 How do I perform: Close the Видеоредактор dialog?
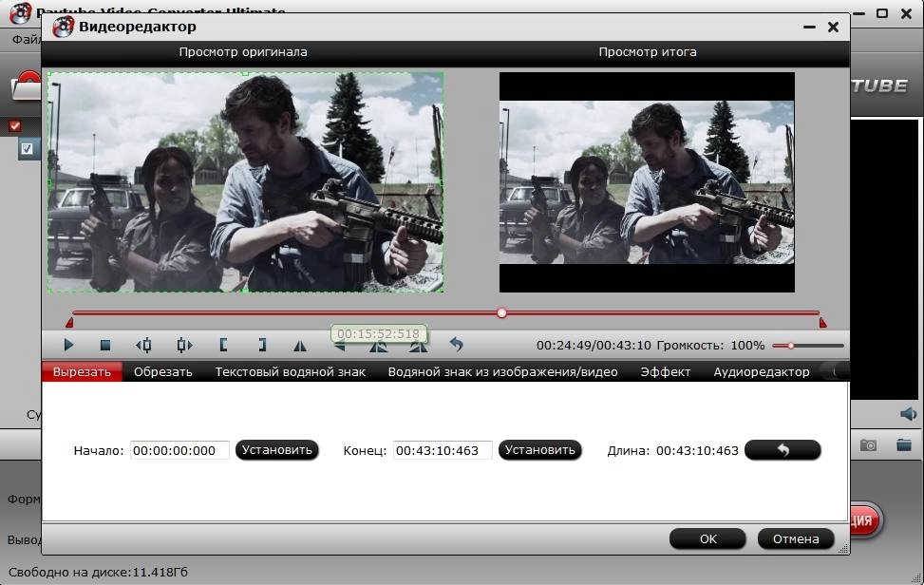coord(833,28)
